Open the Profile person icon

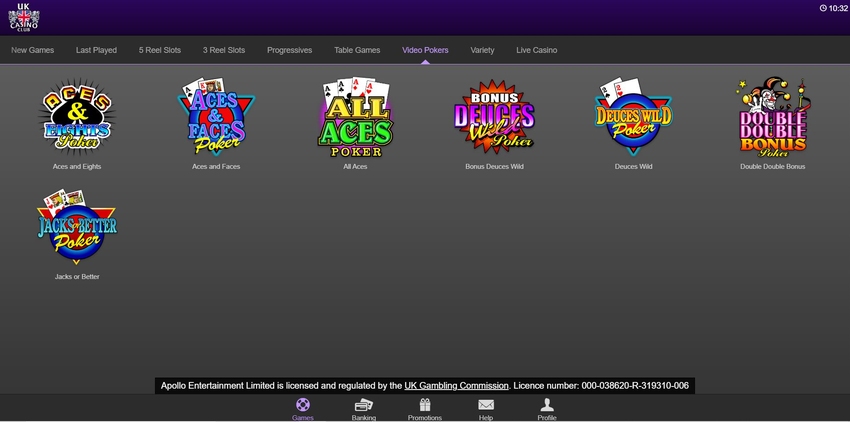(547, 405)
